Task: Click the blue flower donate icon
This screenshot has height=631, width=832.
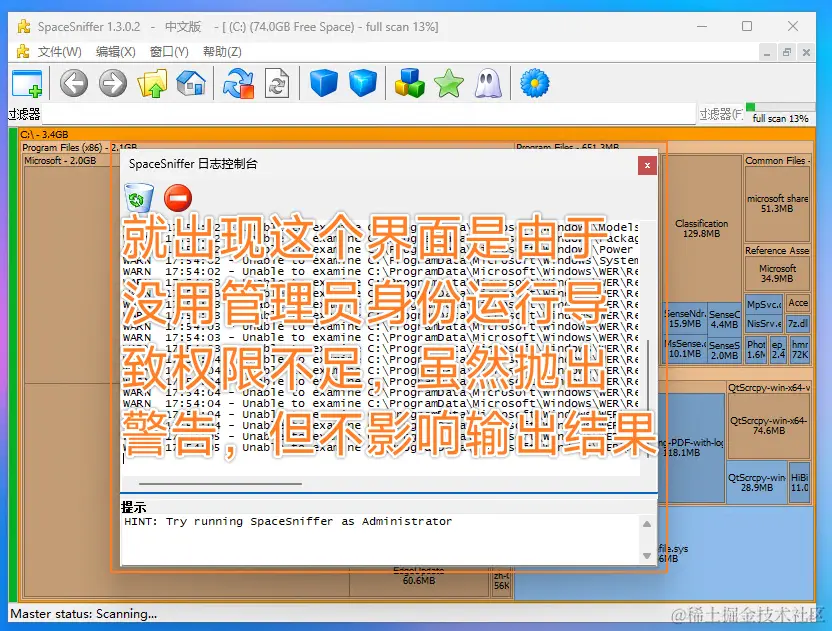Action: tap(534, 83)
